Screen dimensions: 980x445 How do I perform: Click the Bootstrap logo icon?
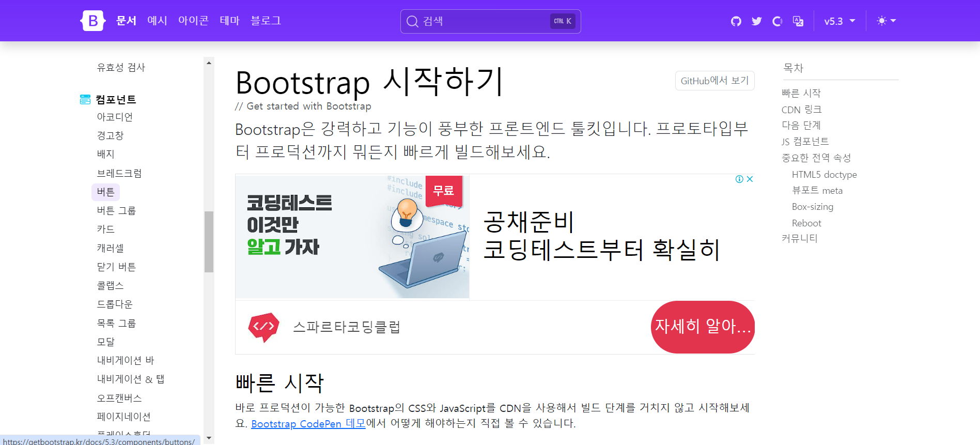(x=93, y=21)
